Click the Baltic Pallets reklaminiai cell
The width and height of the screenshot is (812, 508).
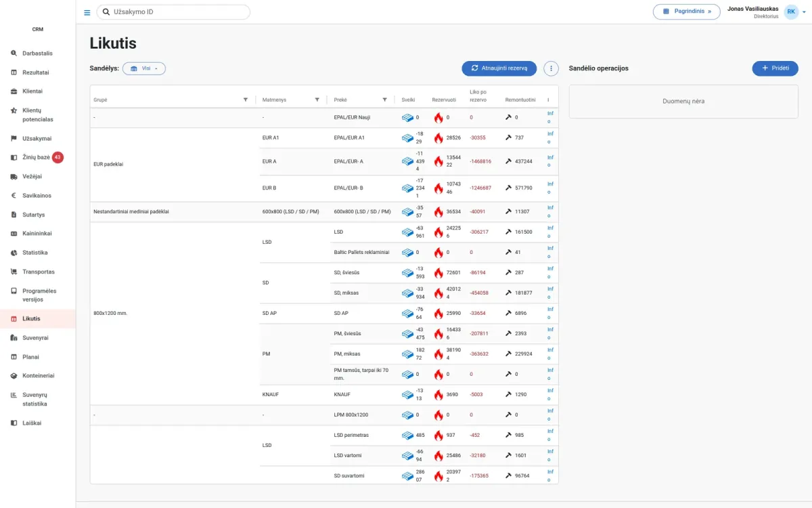click(362, 253)
